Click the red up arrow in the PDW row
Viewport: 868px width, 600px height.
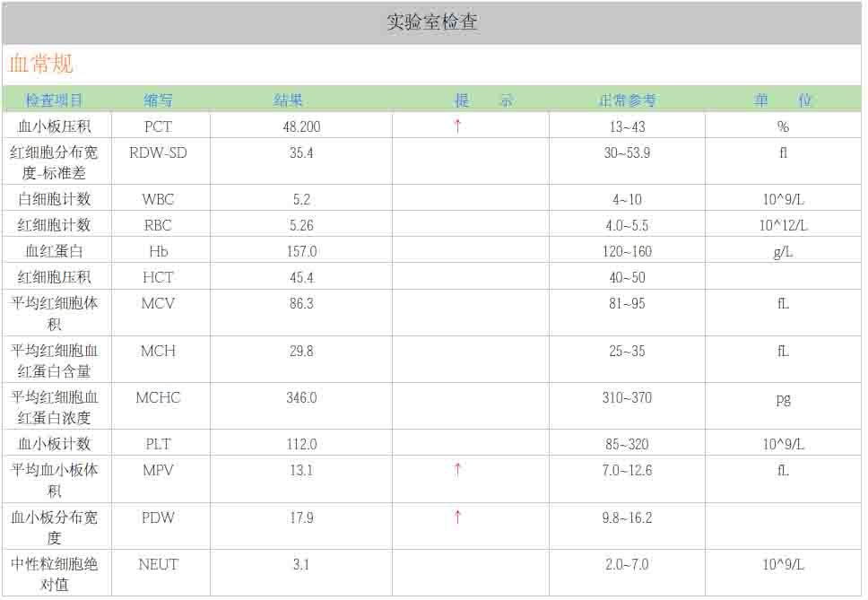[457, 517]
